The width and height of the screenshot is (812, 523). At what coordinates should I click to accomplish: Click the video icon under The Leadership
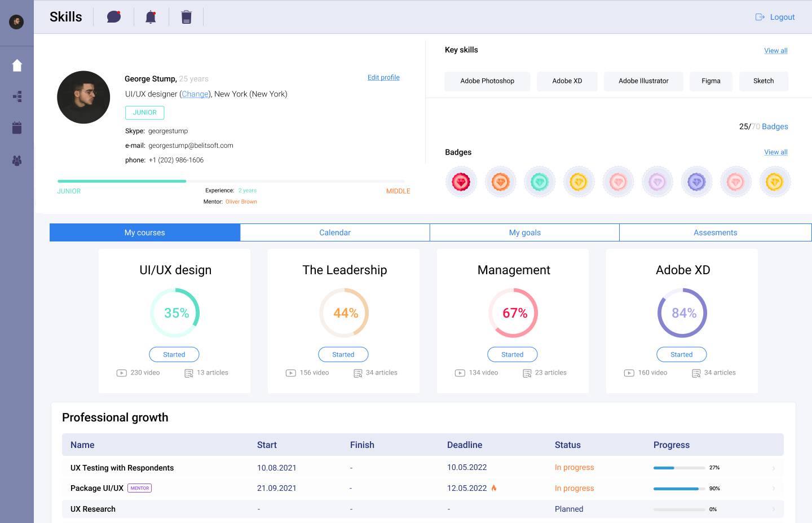[291, 373]
